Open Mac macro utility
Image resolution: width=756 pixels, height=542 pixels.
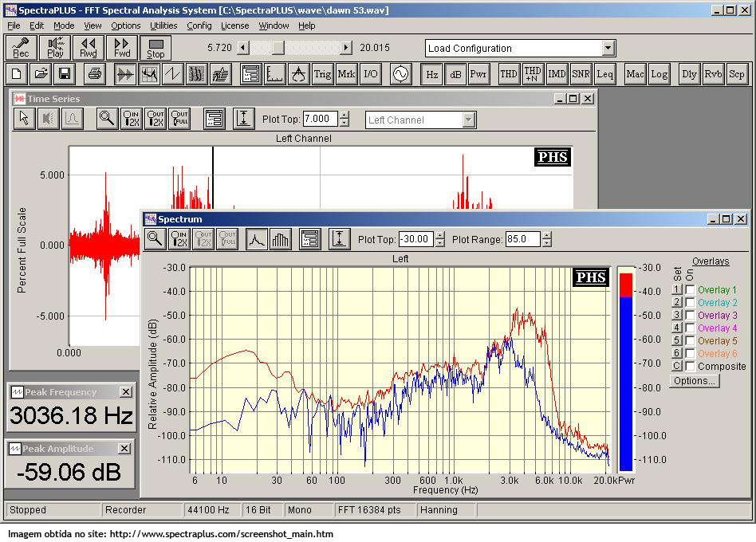click(x=635, y=74)
